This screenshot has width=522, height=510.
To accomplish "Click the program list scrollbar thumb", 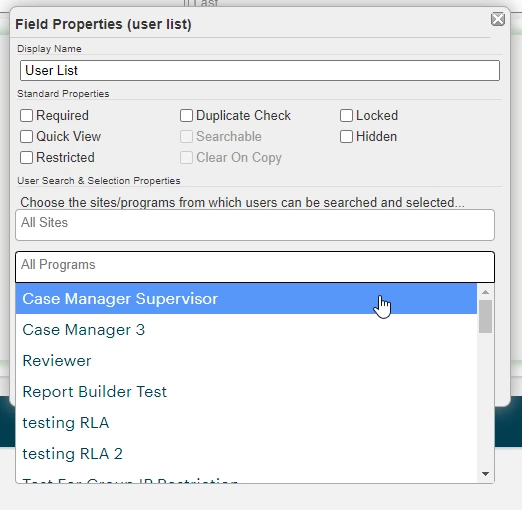I will (x=485, y=316).
